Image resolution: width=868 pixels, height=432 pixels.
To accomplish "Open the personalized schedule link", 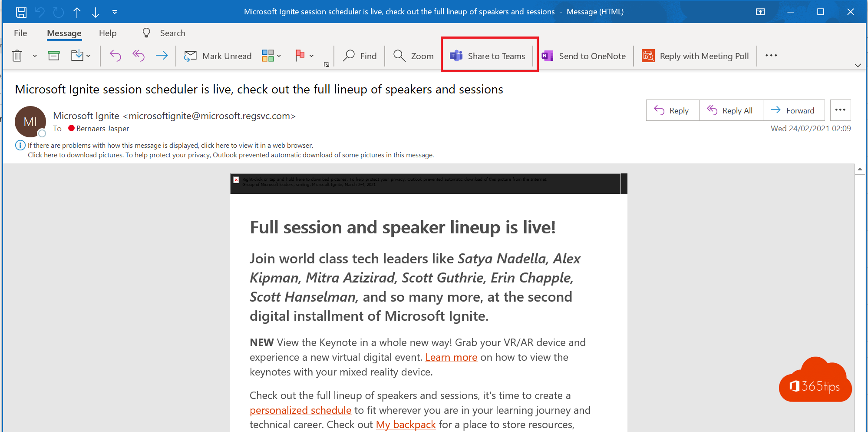I will [300, 410].
